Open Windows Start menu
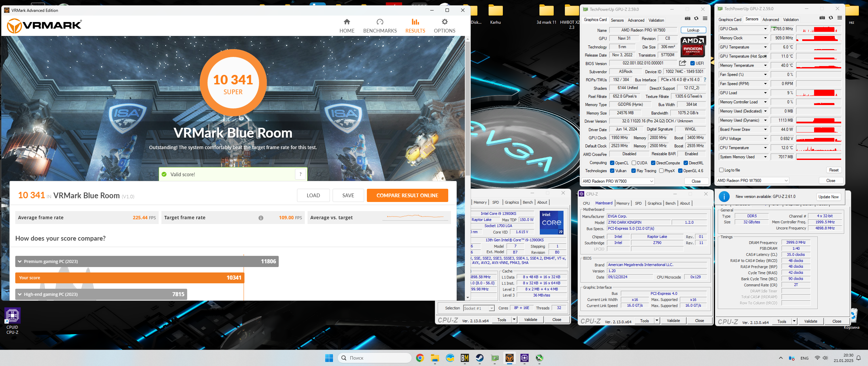The width and height of the screenshot is (868, 366). pos(329,358)
